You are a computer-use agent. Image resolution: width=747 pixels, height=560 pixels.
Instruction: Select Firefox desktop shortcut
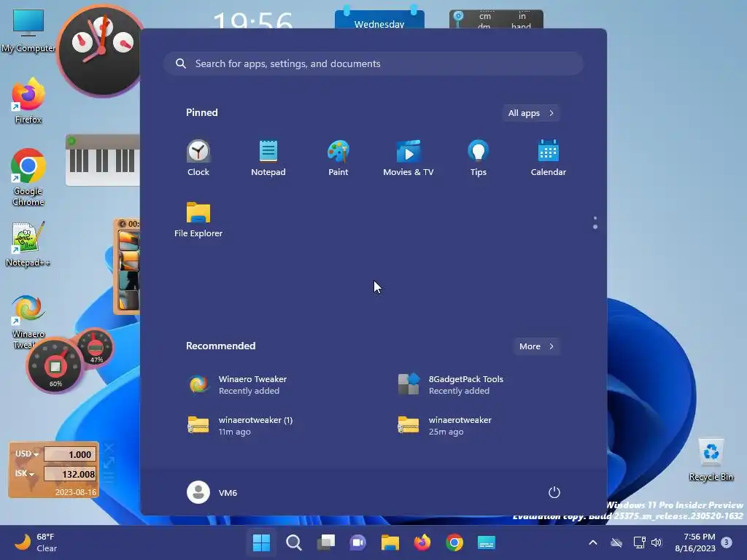coord(28,101)
